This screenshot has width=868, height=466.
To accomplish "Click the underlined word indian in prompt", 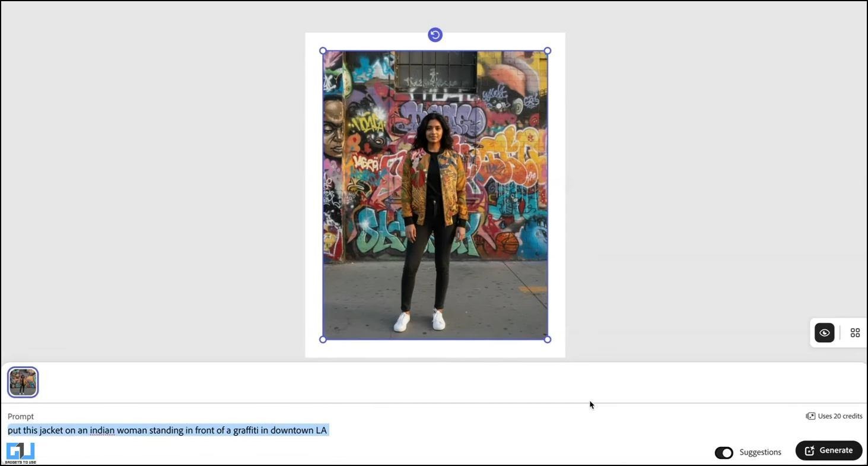I will pos(102,430).
